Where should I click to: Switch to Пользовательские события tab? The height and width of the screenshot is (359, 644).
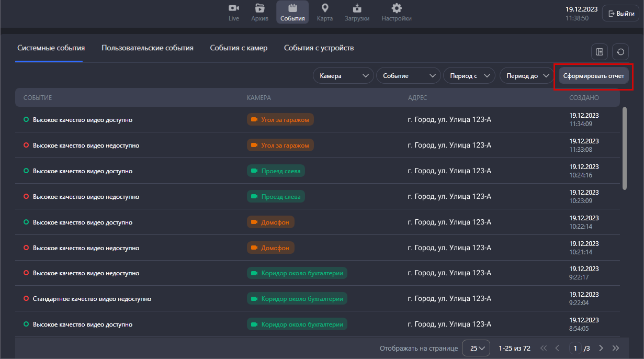[x=148, y=48]
